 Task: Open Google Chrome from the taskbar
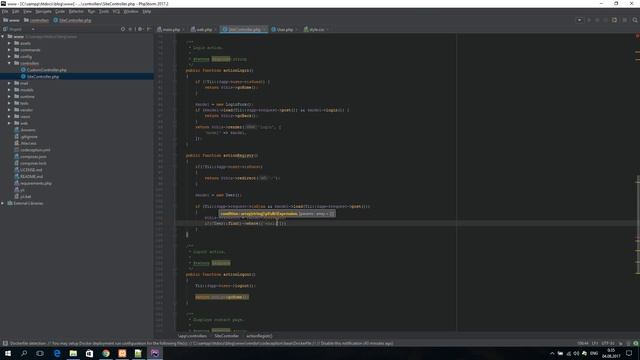(106, 353)
